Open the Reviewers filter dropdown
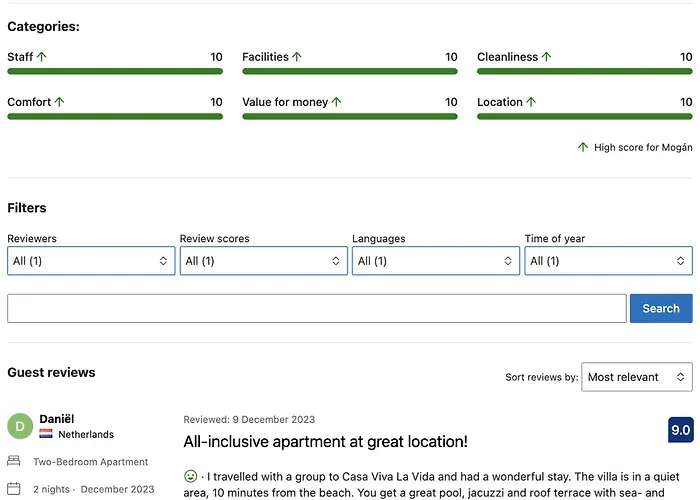Image resolution: width=700 pixels, height=500 pixels. 91,261
